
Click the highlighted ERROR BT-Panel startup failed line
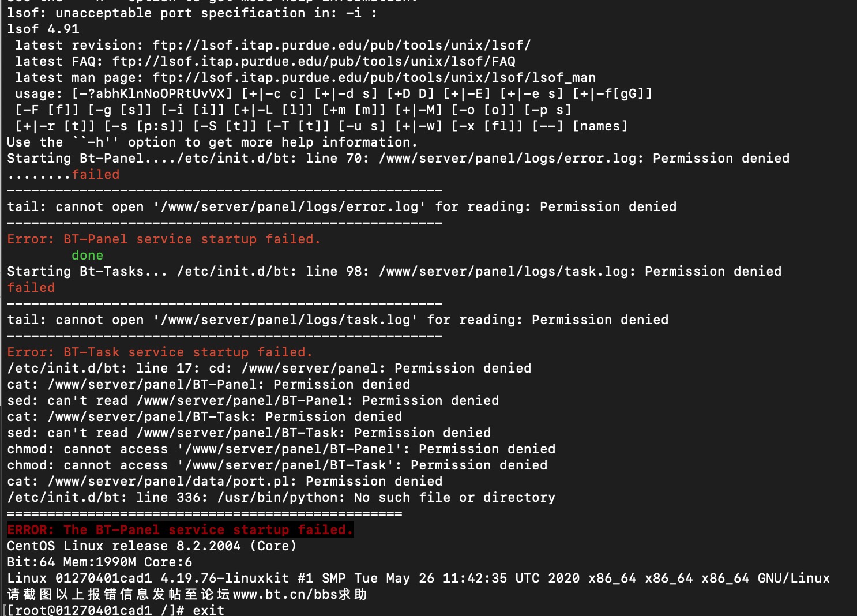point(181,529)
